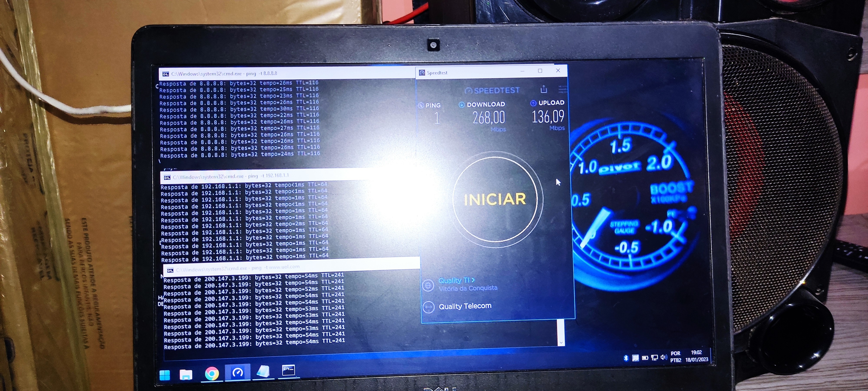Screen dimensions: 868x391
Task: Open File Explorer from the taskbar
Action: pos(186,374)
